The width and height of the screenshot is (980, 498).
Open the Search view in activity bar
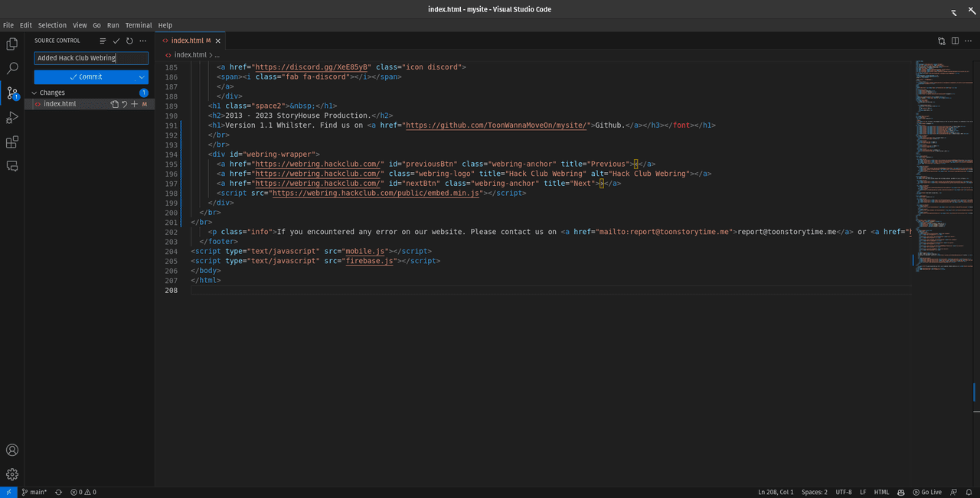12,69
